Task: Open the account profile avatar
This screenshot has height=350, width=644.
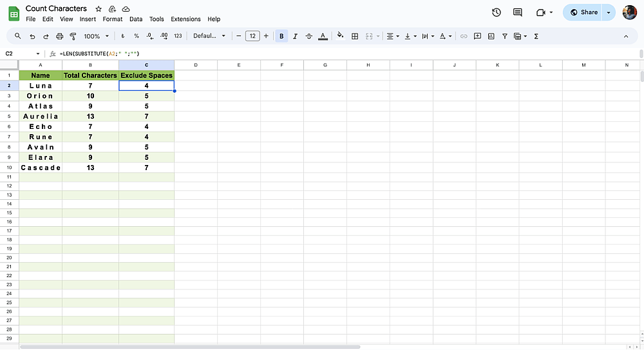Action: [x=630, y=12]
